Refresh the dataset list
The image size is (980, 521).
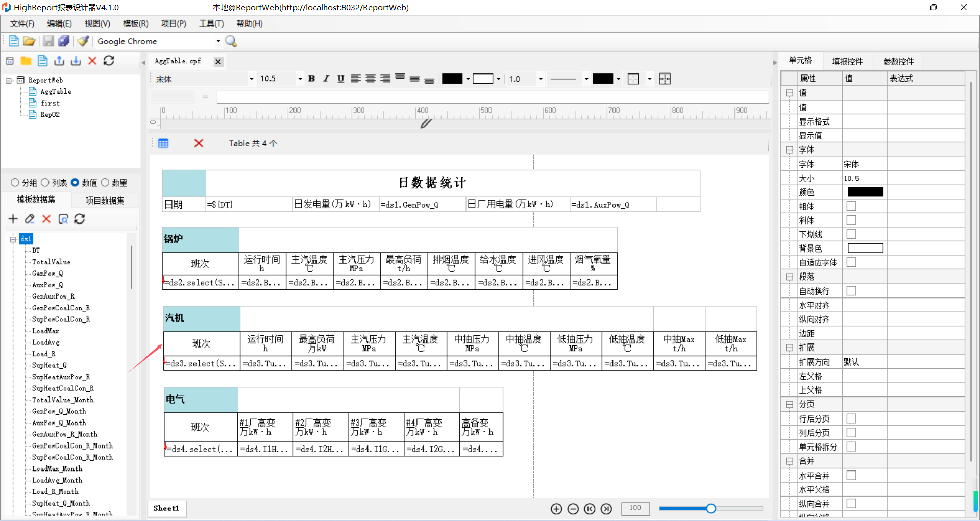point(80,219)
